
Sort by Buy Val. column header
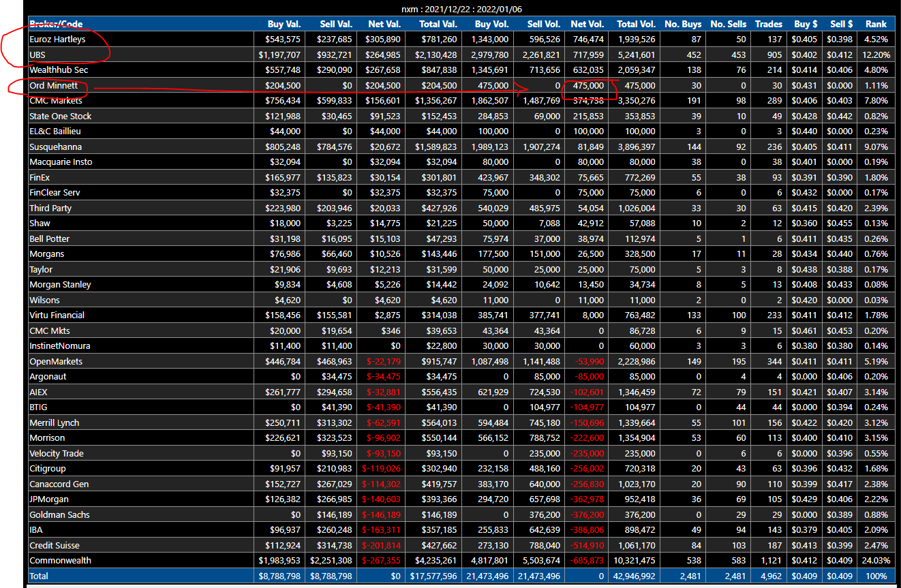click(284, 24)
